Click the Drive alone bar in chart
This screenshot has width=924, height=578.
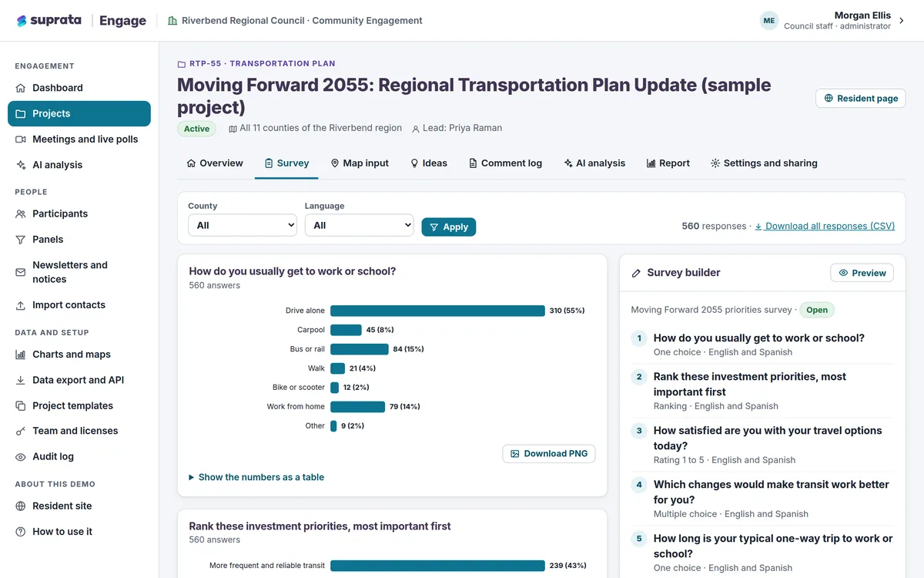[437, 311]
